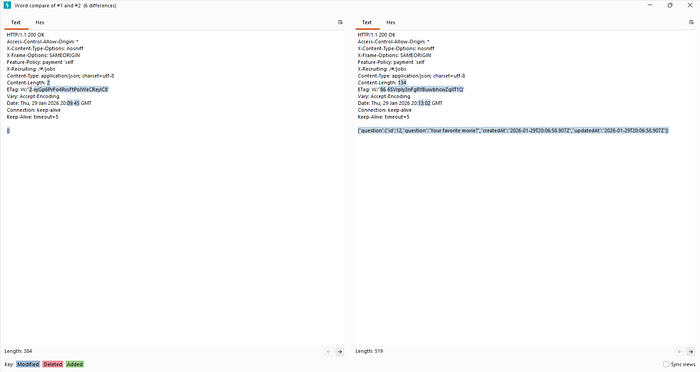
Task: Click the Burp Suite icon in title bar
Action: click(x=7, y=5)
